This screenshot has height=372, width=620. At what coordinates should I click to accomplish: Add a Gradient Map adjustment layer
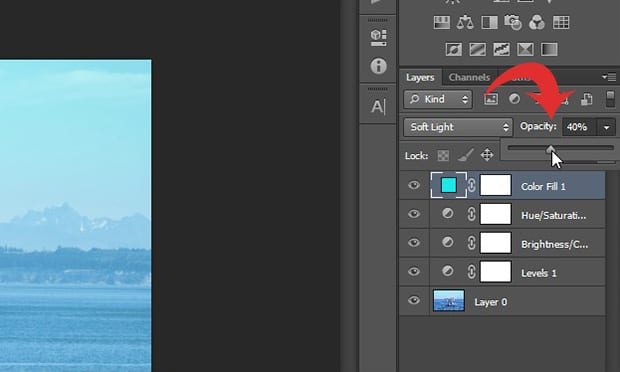click(549, 50)
